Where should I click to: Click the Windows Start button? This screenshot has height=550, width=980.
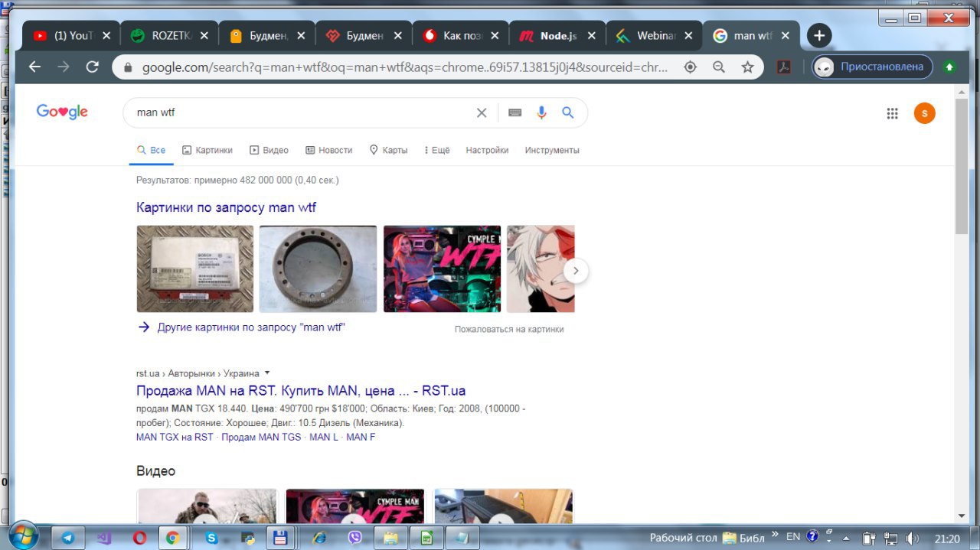coord(23,535)
